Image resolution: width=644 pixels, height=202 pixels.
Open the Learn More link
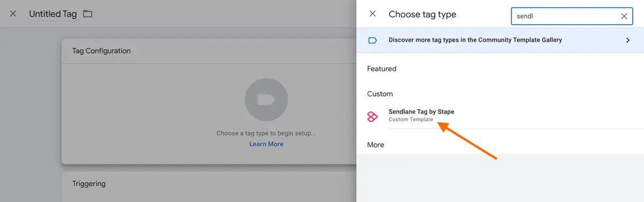point(266,144)
